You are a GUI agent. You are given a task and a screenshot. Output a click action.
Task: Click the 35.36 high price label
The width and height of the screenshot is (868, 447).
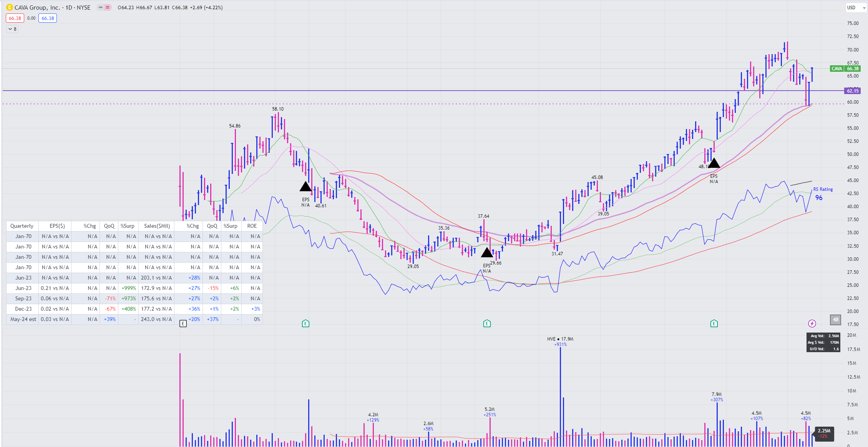444,228
